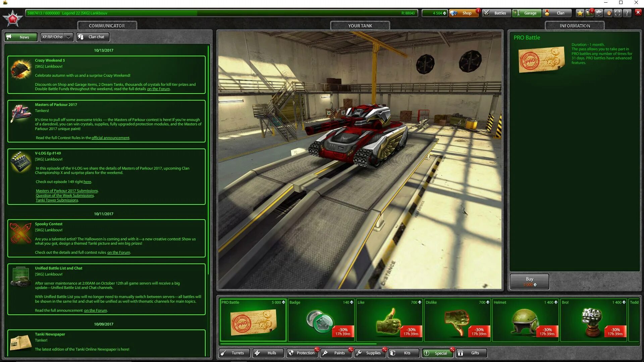Open the Clan chat tab
Screen dimensions: 644x362
point(93,37)
